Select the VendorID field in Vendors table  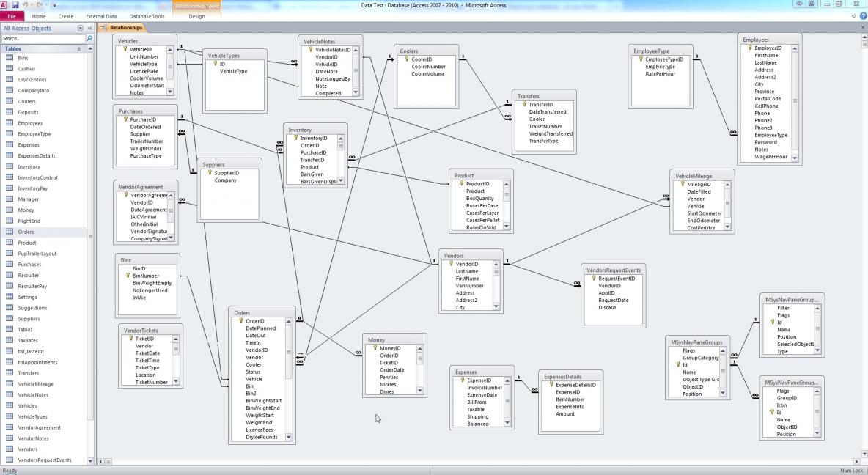point(467,264)
